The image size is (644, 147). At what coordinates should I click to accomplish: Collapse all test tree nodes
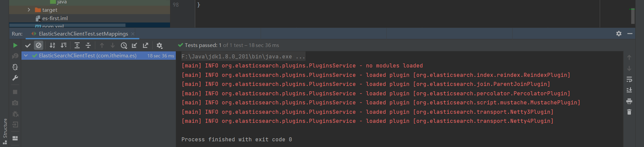click(x=88, y=45)
